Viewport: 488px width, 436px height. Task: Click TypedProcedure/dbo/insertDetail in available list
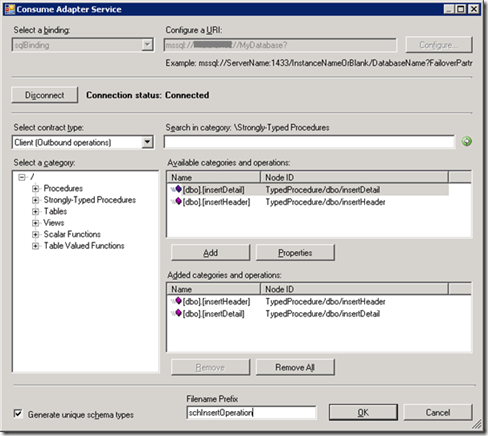323,190
